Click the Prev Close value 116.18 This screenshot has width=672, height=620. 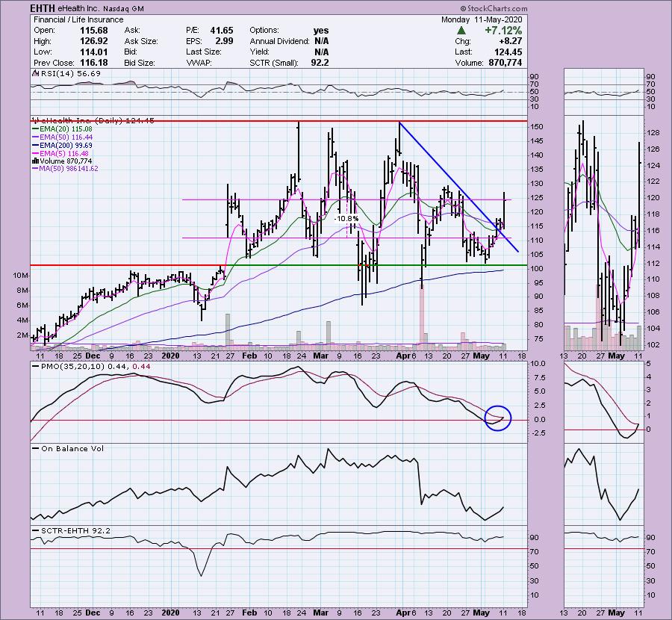coord(94,63)
